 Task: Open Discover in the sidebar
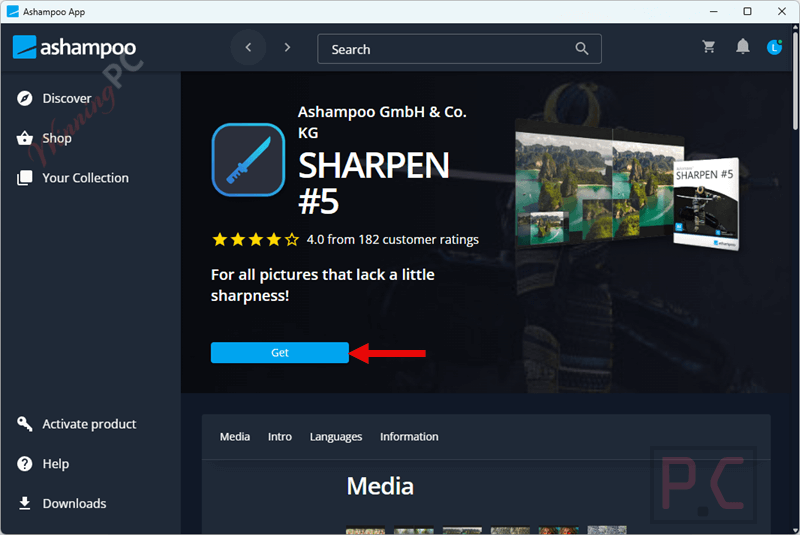tap(67, 98)
